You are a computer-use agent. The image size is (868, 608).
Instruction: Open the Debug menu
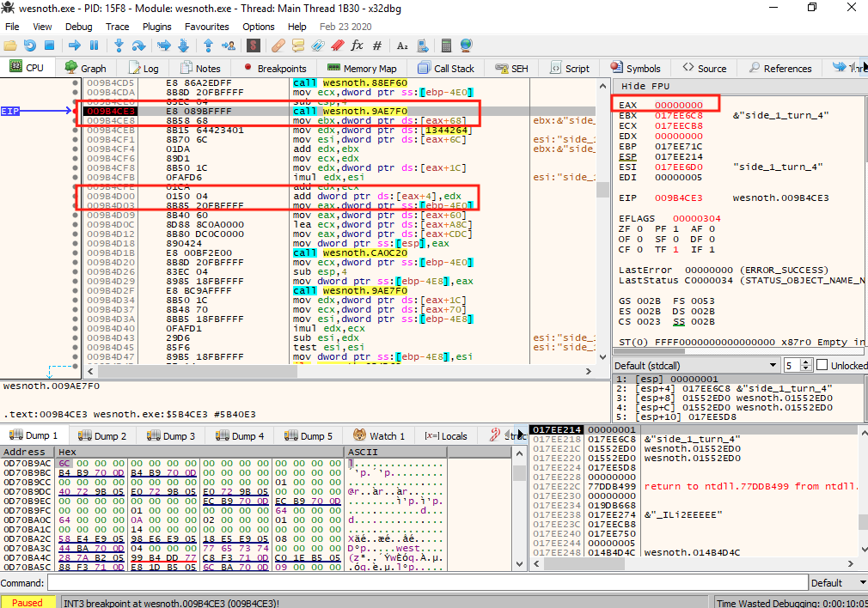[x=78, y=27]
